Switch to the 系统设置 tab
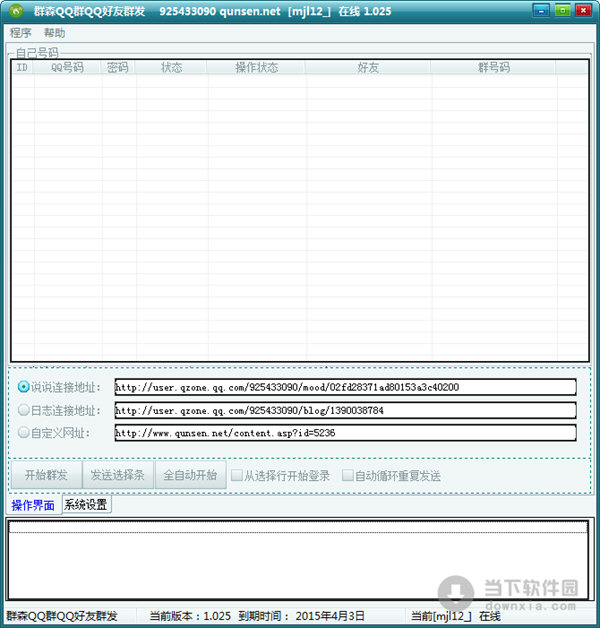600x628 pixels. pyautogui.click(x=86, y=504)
